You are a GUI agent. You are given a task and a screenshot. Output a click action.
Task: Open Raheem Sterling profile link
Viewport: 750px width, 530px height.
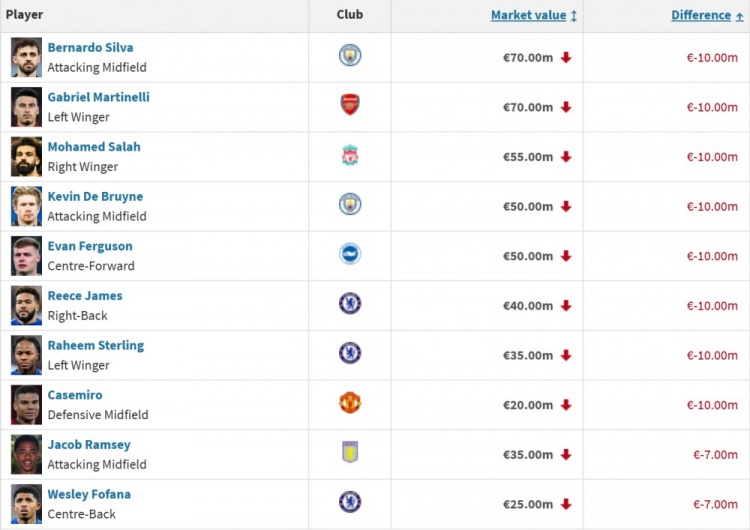tap(96, 345)
